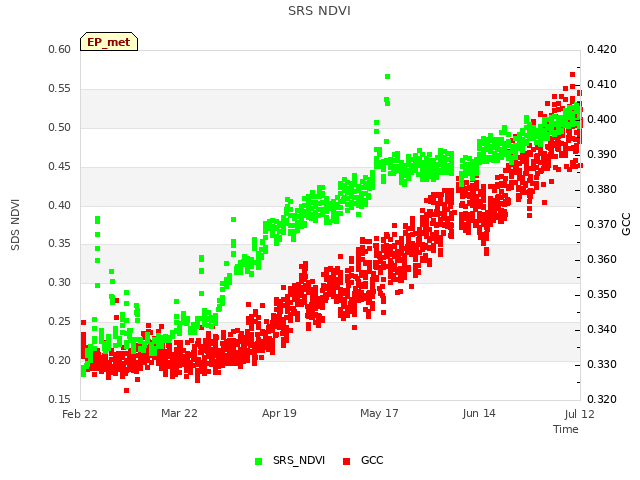This screenshot has height=480, width=640.
Task: Click the SDS NDVI left axis title
Action: click(x=15, y=225)
